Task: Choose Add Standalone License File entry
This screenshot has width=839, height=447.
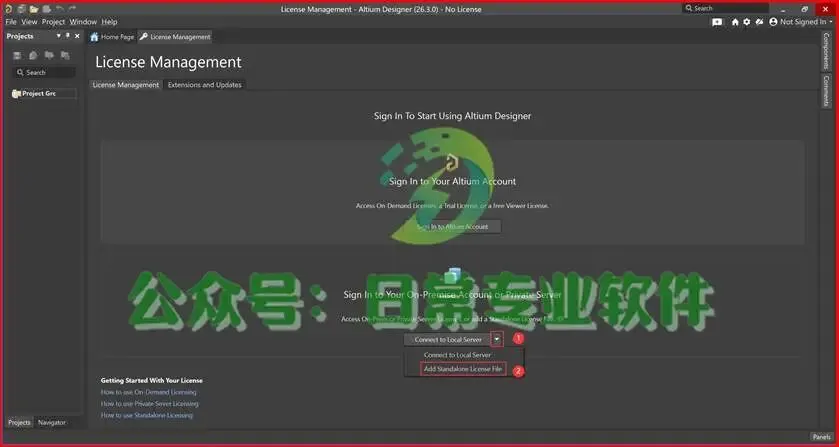Action: tap(463, 369)
